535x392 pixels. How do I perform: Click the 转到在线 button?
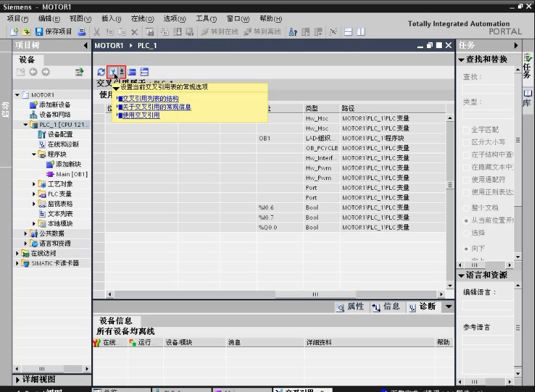[x=220, y=32]
